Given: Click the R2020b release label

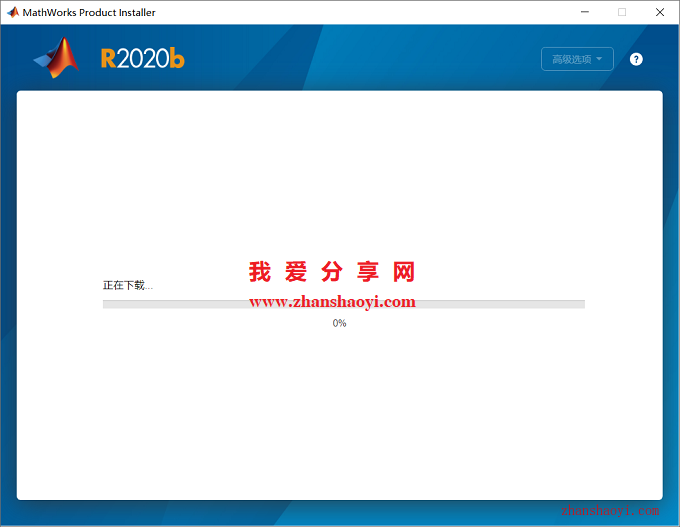Looking at the screenshot, I should [143, 59].
